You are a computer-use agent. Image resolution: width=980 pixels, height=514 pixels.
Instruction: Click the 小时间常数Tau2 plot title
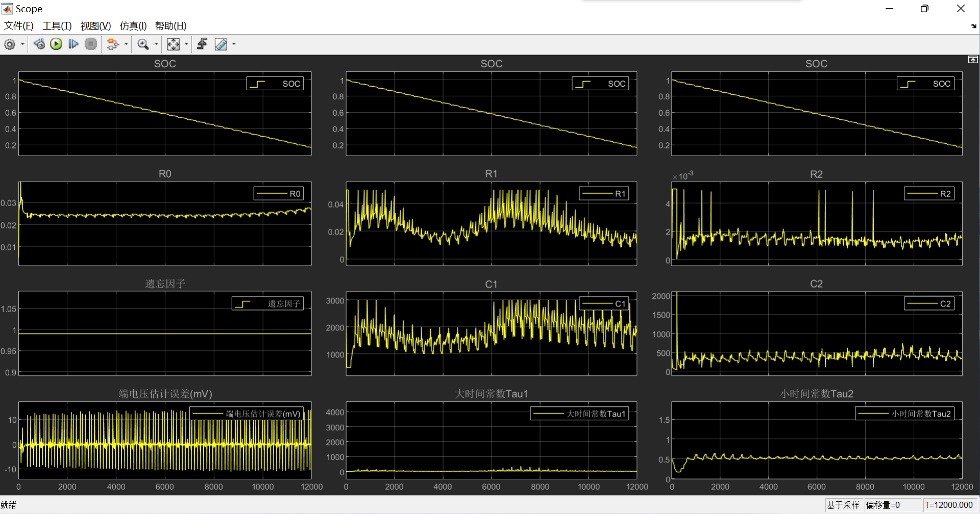(x=816, y=394)
